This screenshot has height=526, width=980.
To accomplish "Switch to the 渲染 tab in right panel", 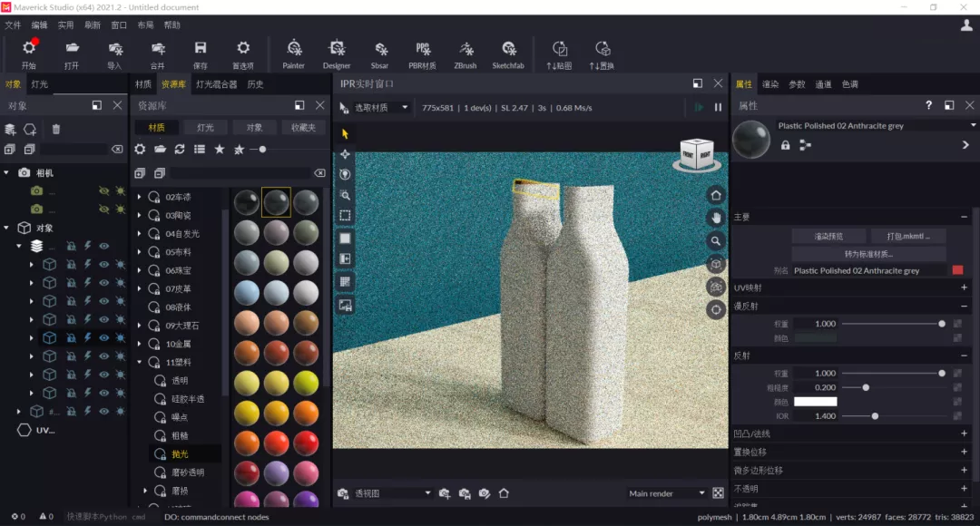I will pos(770,84).
